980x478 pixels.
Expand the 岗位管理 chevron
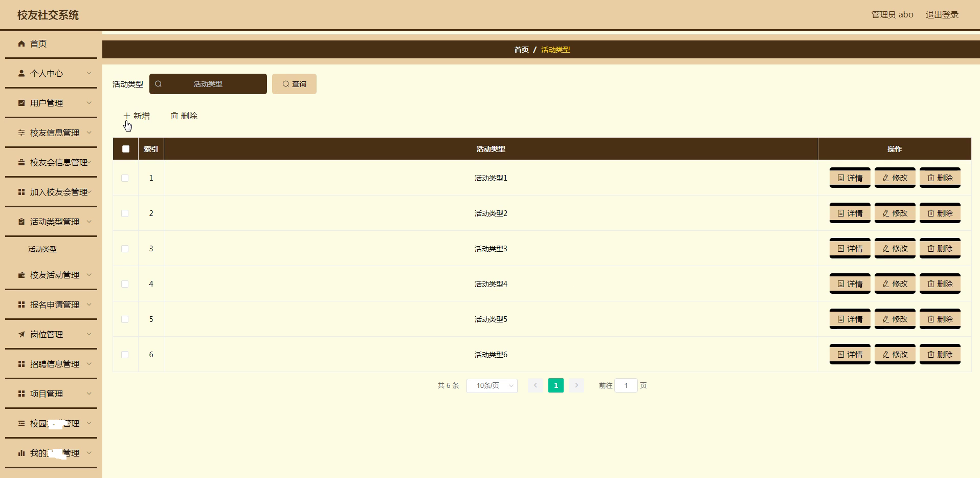point(89,335)
